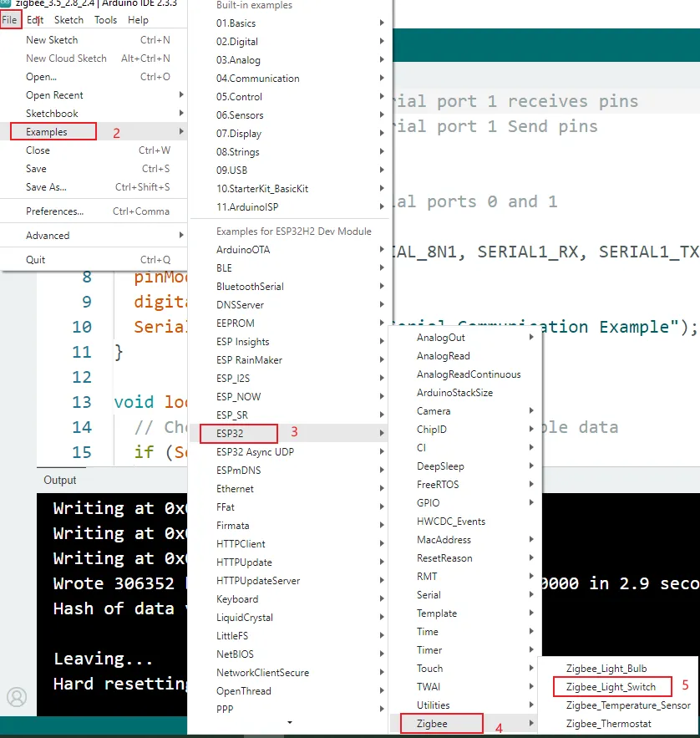Image resolution: width=700 pixels, height=738 pixels.
Task: Choose New Sketch from File menu
Action: [x=94, y=40]
